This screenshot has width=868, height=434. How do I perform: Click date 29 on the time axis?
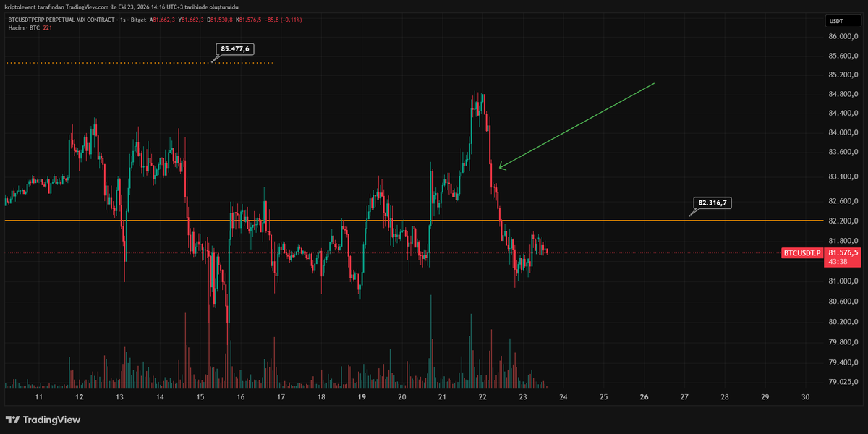pos(765,396)
